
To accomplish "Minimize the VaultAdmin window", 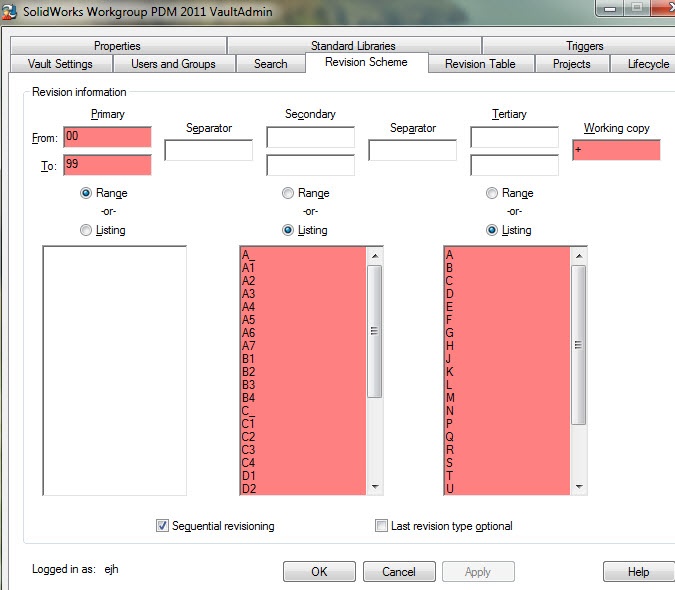I will [610, 8].
